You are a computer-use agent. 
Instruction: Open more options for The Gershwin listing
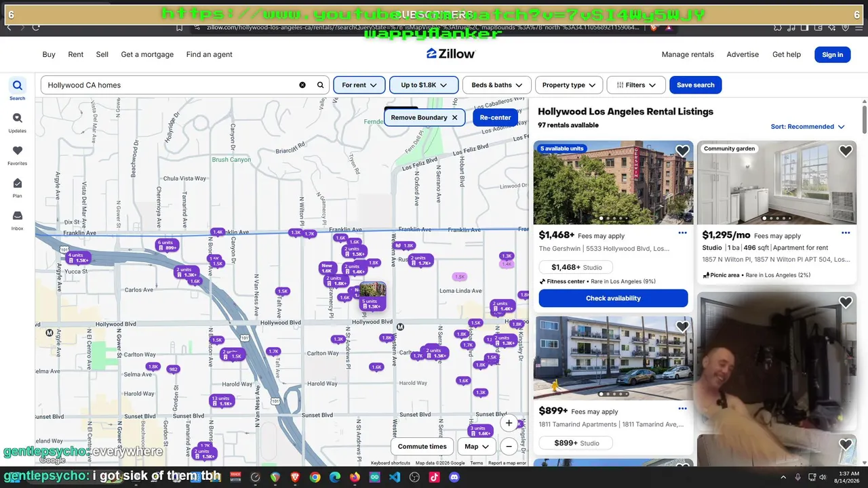[x=682, y=233]
